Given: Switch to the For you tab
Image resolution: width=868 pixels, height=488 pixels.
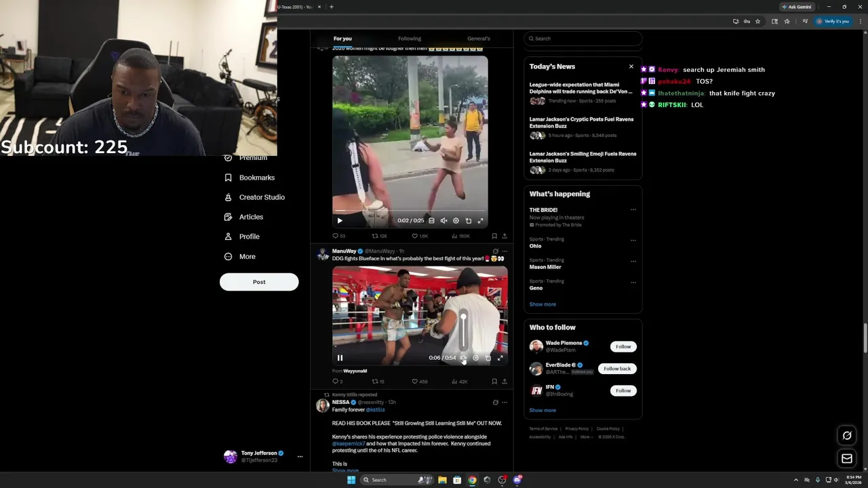Looking at the screenshot, I should [x=342, y=39].
